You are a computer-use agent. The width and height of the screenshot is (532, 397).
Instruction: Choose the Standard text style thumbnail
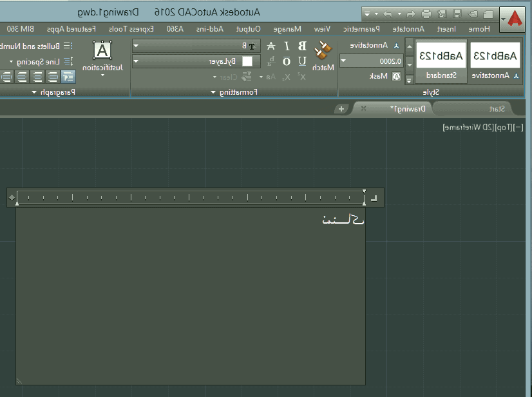441,61
